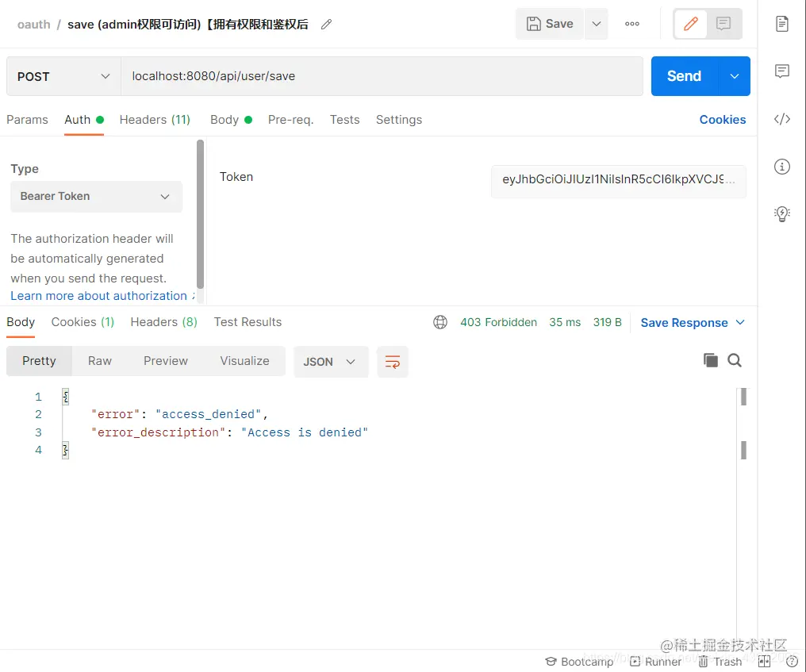The image size is (806, 672).
Task: Expand the Save options arrow
Action: point(597,24)
